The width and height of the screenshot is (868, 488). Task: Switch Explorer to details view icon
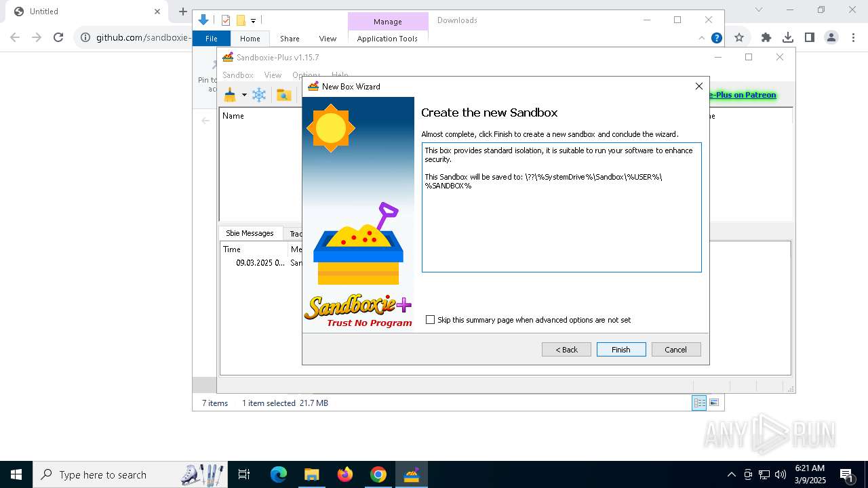point(699,403)
